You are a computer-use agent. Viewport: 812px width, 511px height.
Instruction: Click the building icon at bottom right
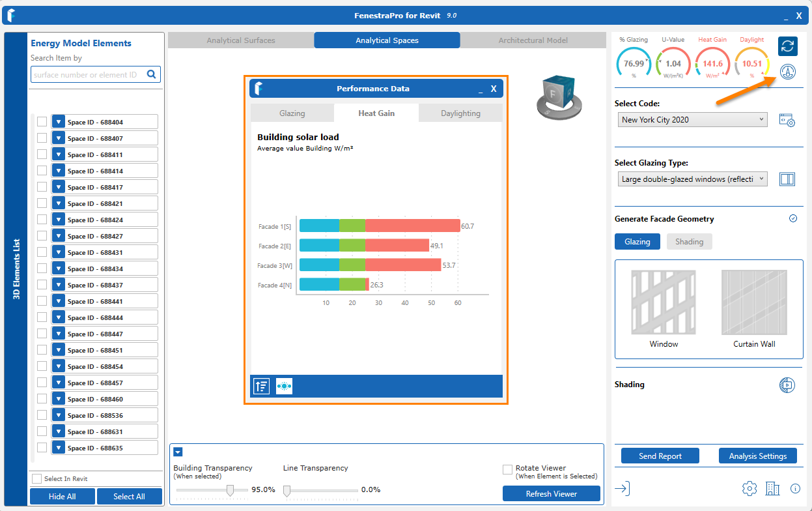(772, 488)
